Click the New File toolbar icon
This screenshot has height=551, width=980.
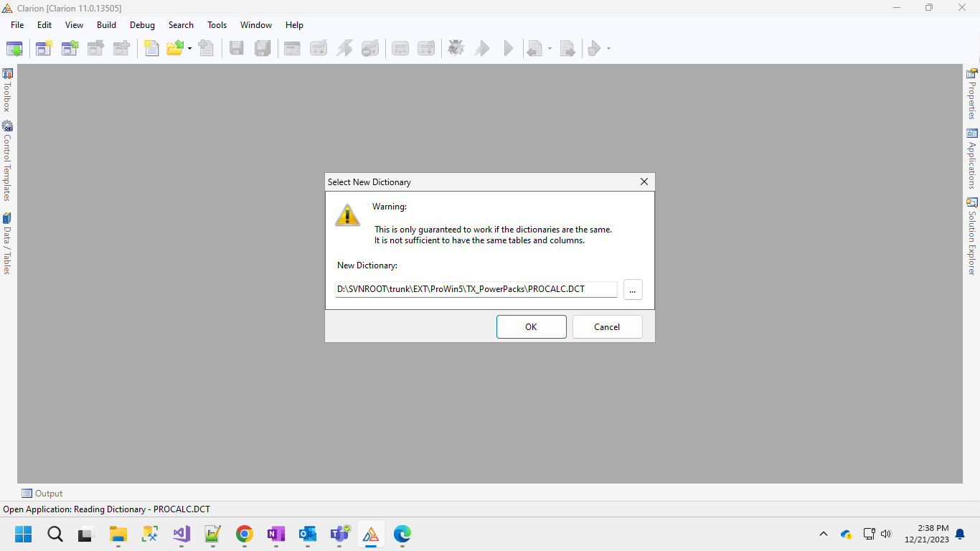tap(151, 48)
